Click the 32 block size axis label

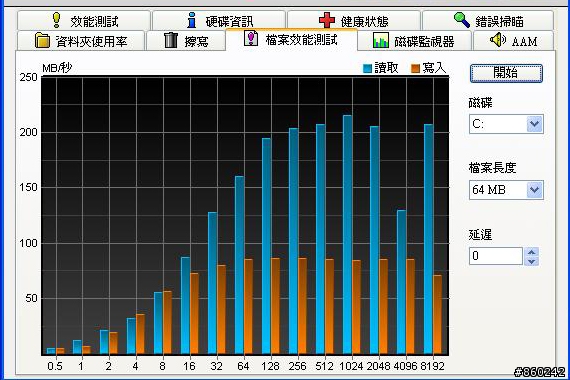coord(216,366)
